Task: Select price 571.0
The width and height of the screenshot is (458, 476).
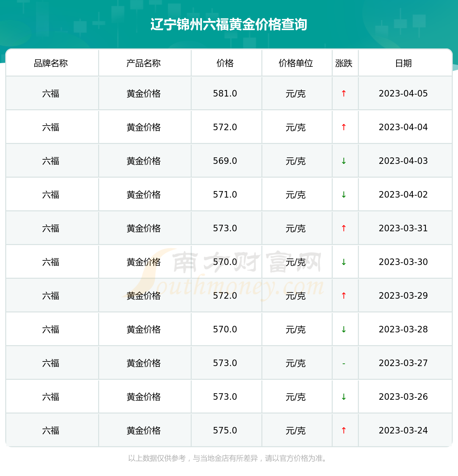Action: [225, 195]
